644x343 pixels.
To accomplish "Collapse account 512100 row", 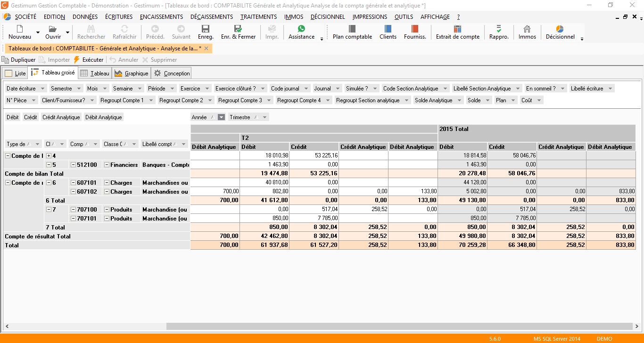I will (73, 165).
